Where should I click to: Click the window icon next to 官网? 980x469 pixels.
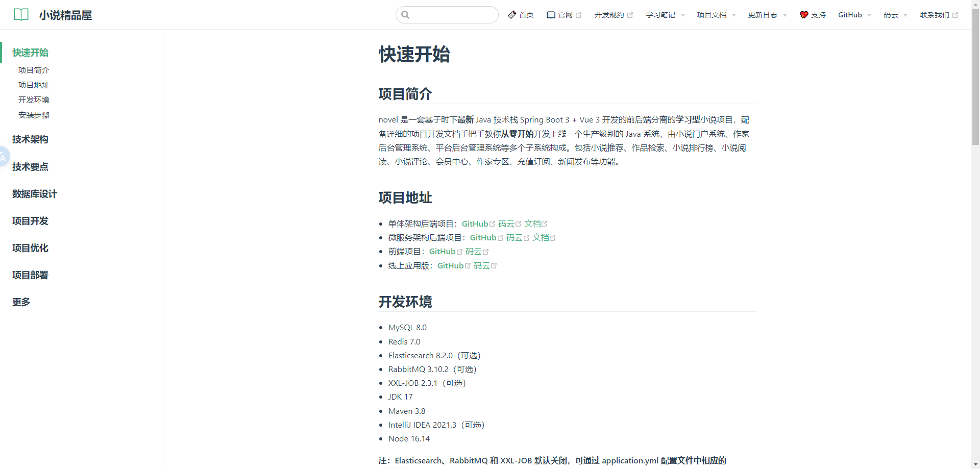tap(551, 15)
